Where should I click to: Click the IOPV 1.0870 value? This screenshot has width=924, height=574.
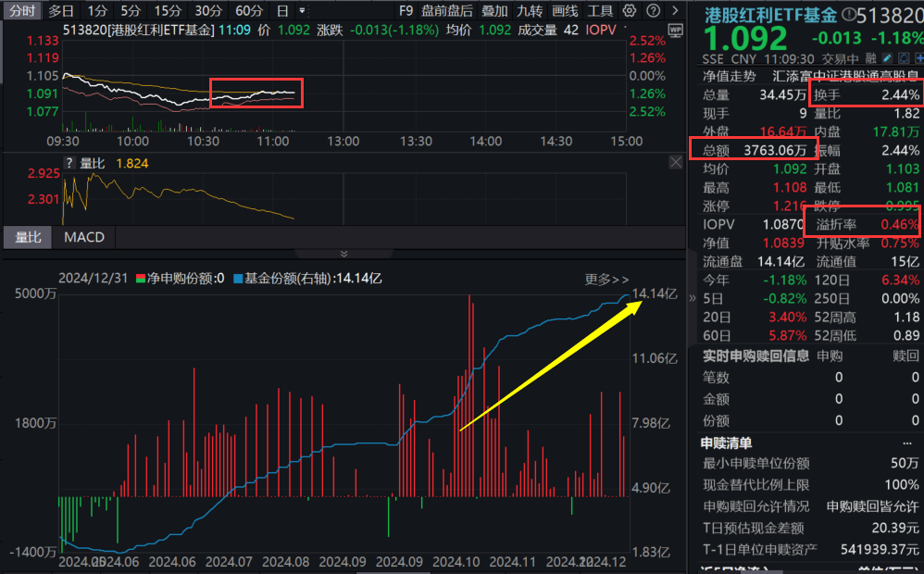[783, 225]
